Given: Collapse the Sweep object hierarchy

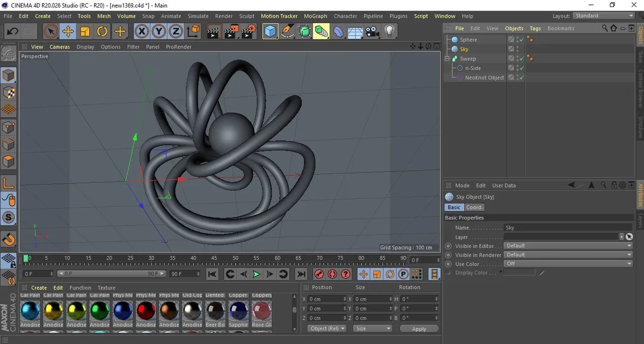Looking at the screenshot, I should tap(447, 58).
